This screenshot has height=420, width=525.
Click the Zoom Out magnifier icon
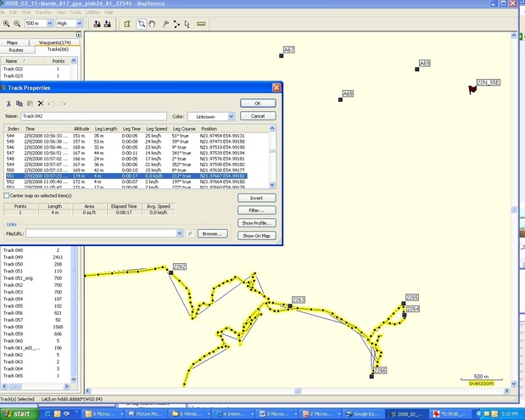17,24
